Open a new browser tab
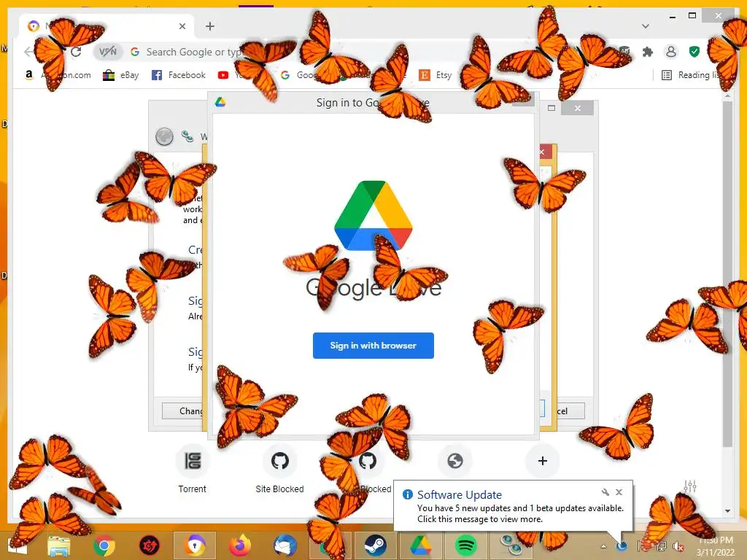747x560 pixels. pyautogui.click(x=210, y=26)
